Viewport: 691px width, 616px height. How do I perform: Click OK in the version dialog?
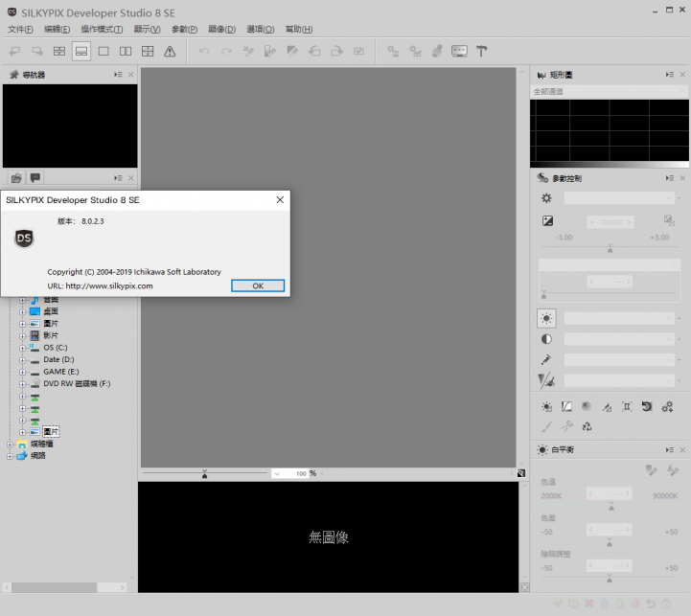point(258,285)
